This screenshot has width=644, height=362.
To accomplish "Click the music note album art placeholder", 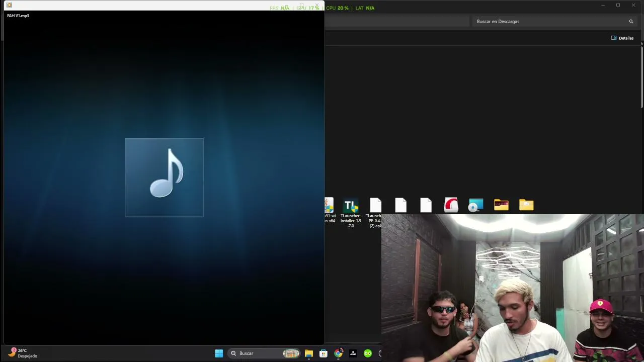I will click(x=164, y=177).
